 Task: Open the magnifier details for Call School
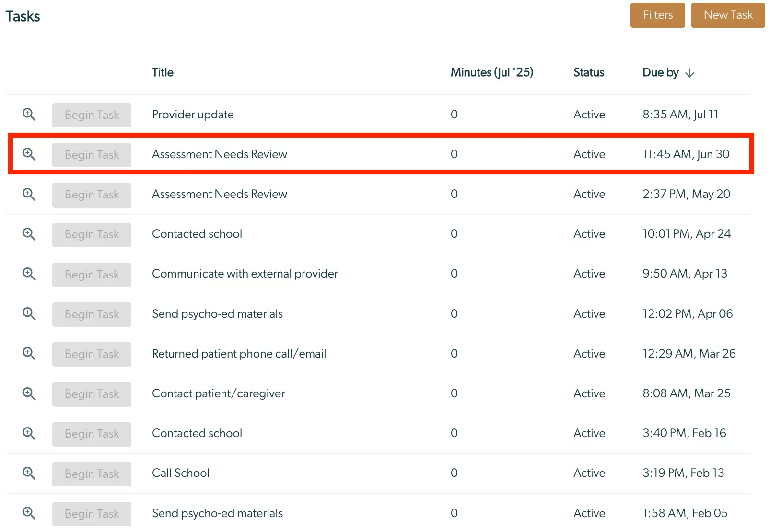29,474
